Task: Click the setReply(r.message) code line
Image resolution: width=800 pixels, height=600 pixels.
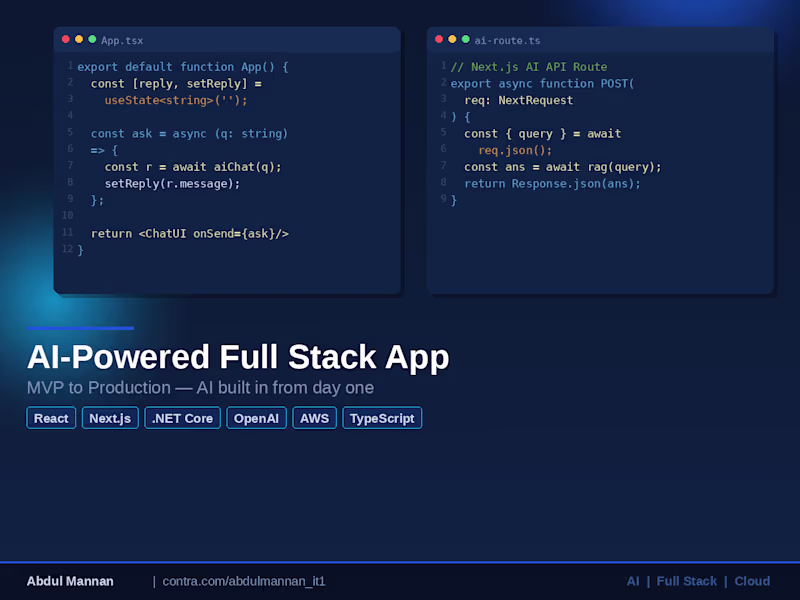Action: tap(172, 184)
